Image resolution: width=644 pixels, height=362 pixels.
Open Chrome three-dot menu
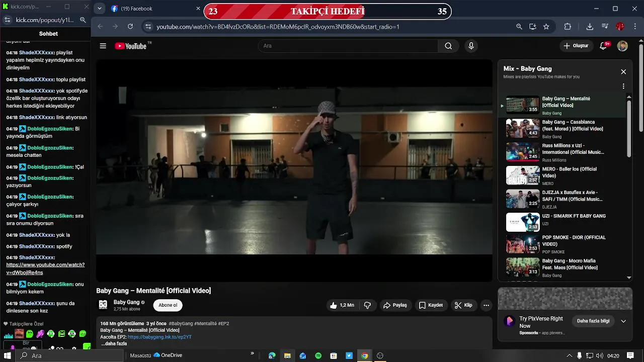(634, 27)
